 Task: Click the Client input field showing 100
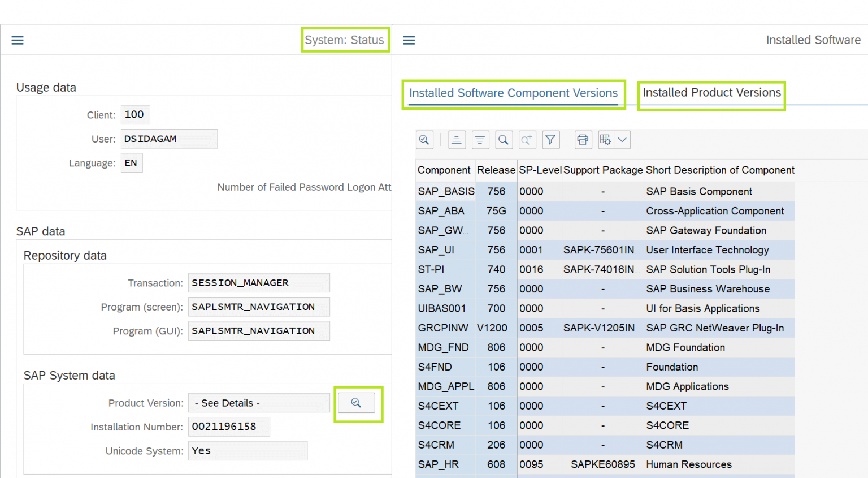coord(135,114)
